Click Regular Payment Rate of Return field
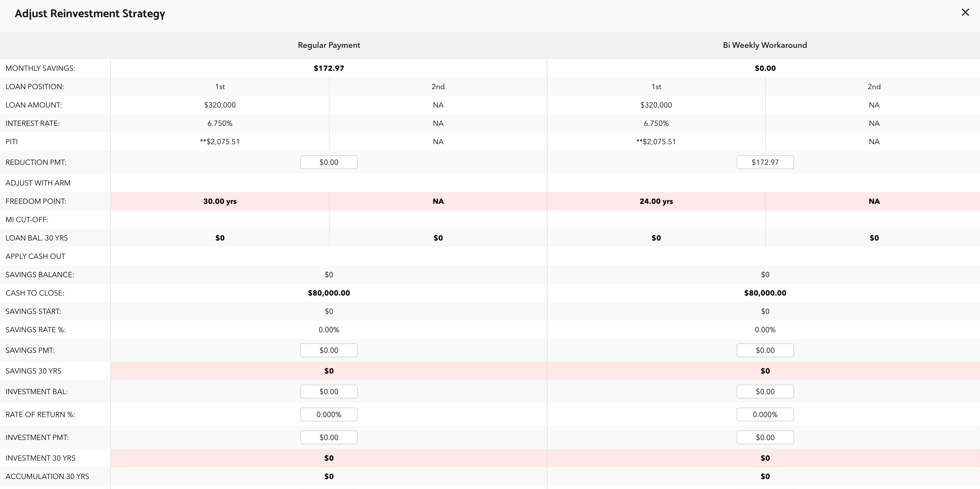The height and width of the screenshot is (489, 980). pyautogui.click(x=329, y=414)
